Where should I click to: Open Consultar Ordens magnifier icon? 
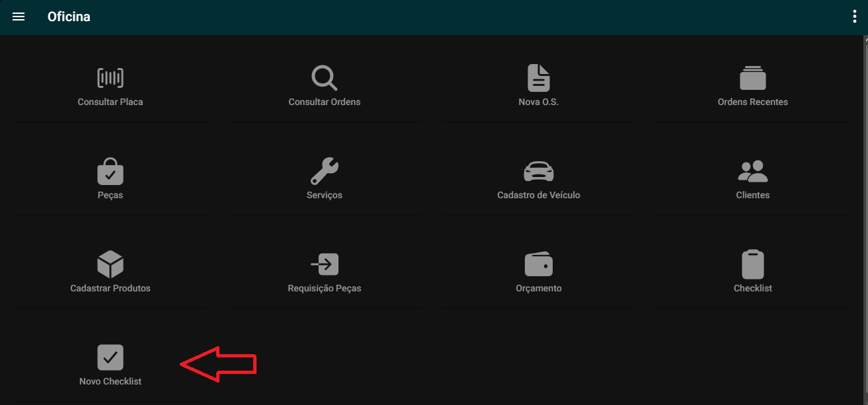click(325, 78)
